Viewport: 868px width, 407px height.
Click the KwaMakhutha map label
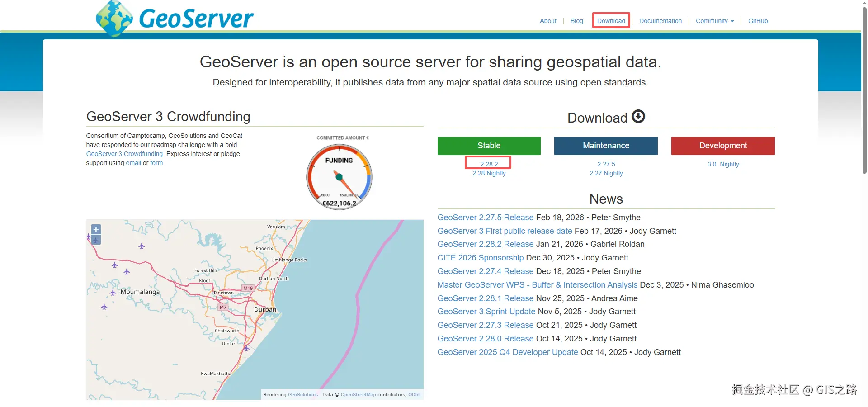pyautogui.click(x=216, y=374)
